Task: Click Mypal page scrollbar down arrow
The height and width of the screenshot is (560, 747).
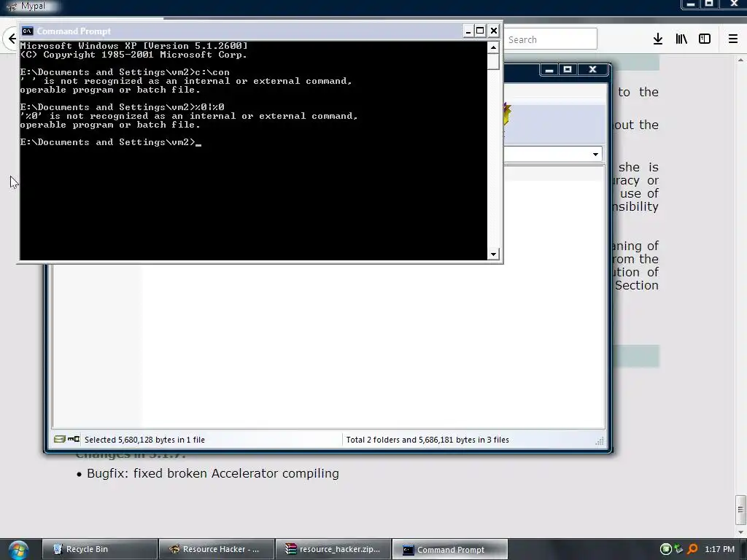Action: point(740,532)
